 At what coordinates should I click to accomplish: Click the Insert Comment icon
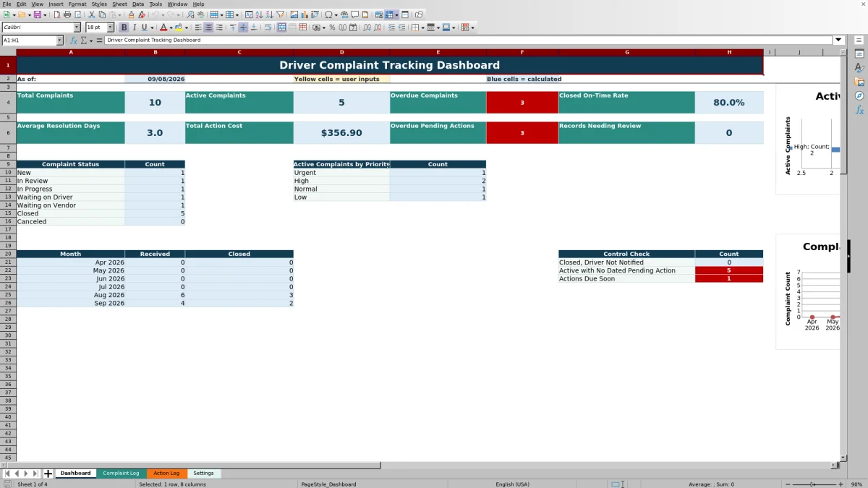point(354,14)
